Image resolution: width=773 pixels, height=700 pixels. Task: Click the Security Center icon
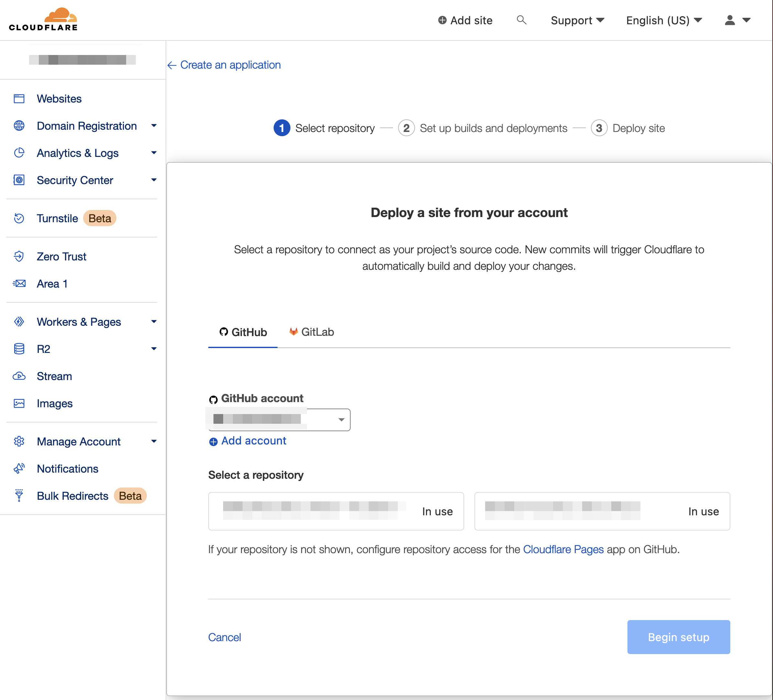pos(19,180)
